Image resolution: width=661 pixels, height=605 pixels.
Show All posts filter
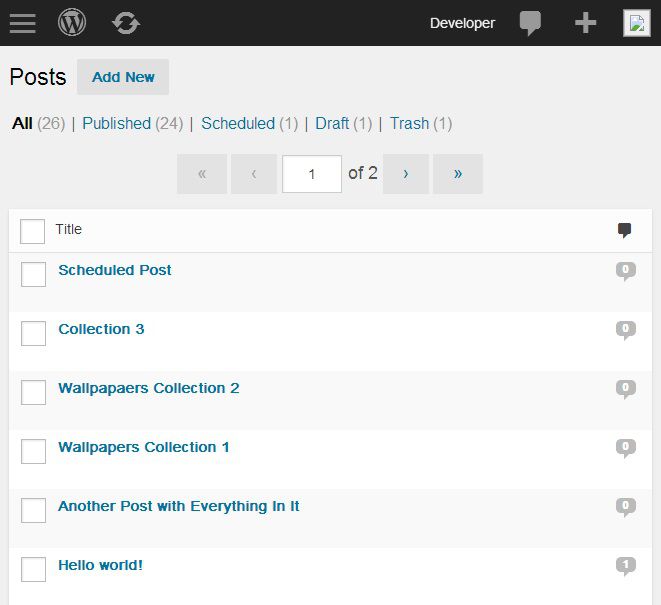pyautogui.click(x=22, y=124)
